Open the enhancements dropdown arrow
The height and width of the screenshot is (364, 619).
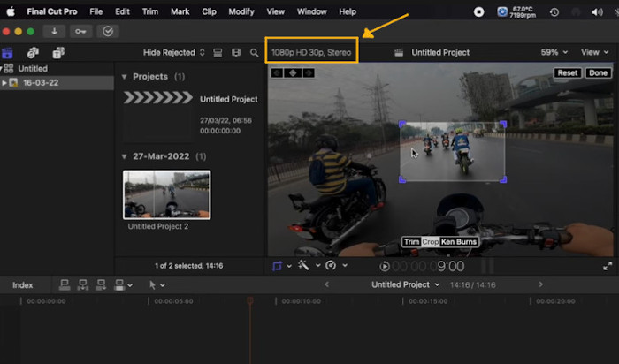(317, 265)
